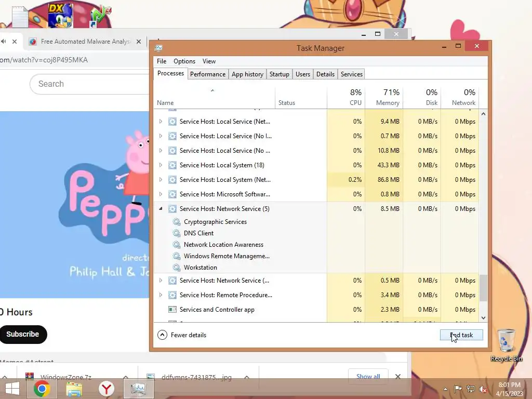532x399 pixels.
Task: Switch to the Services tab
Action: 352,74
